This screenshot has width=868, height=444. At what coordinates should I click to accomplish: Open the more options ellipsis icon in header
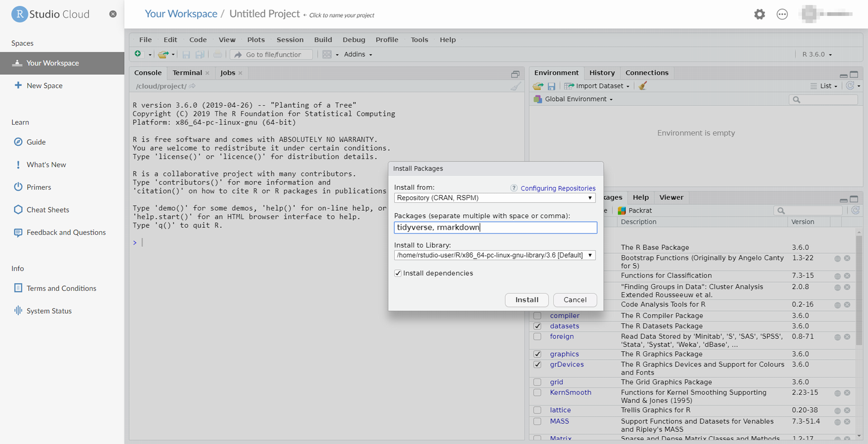coord(782,14)
